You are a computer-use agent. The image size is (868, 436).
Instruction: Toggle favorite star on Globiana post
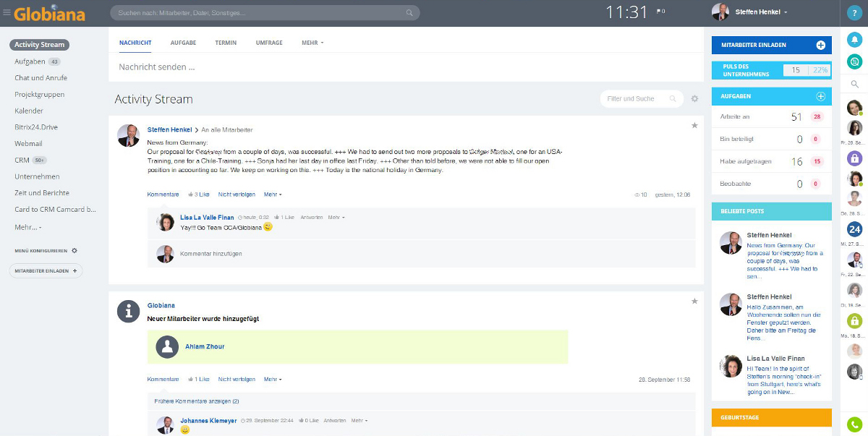point(694,302)
